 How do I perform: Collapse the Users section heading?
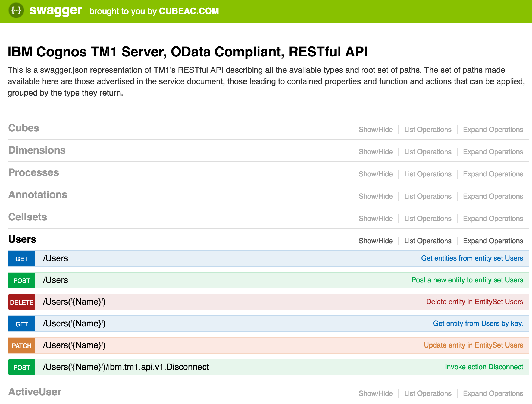coord(22,239)
